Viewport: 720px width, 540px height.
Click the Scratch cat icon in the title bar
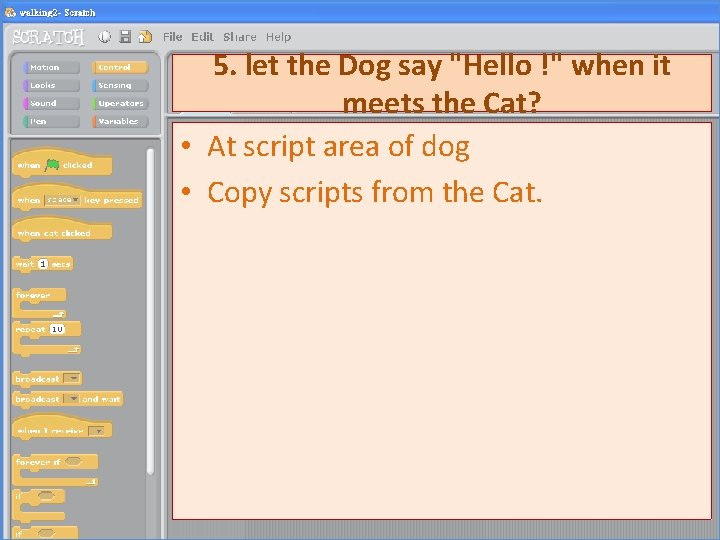10,12
